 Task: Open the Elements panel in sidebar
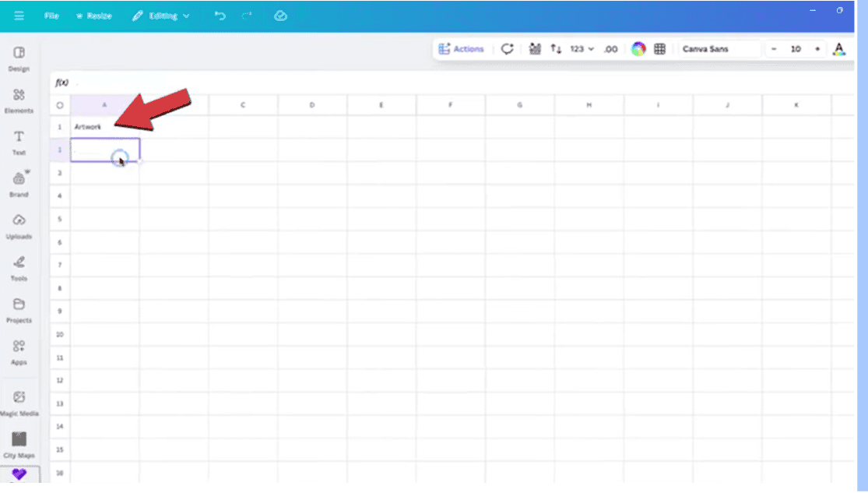pos(19,99)
